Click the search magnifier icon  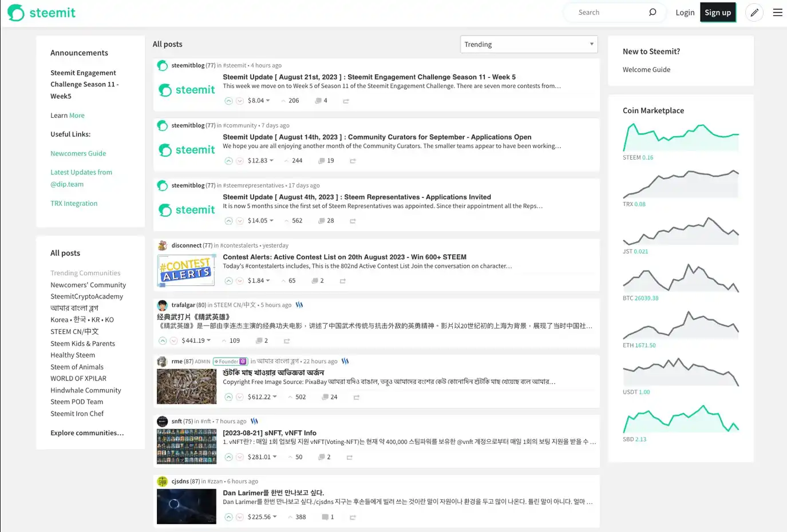pos(652,12)
